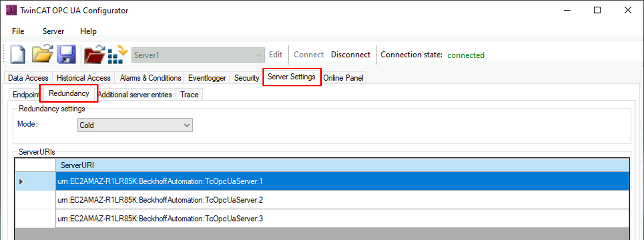
Task: Select the row ending TcOpcUaServer:3
Action: pyautogui.click(x=342, y=219)
